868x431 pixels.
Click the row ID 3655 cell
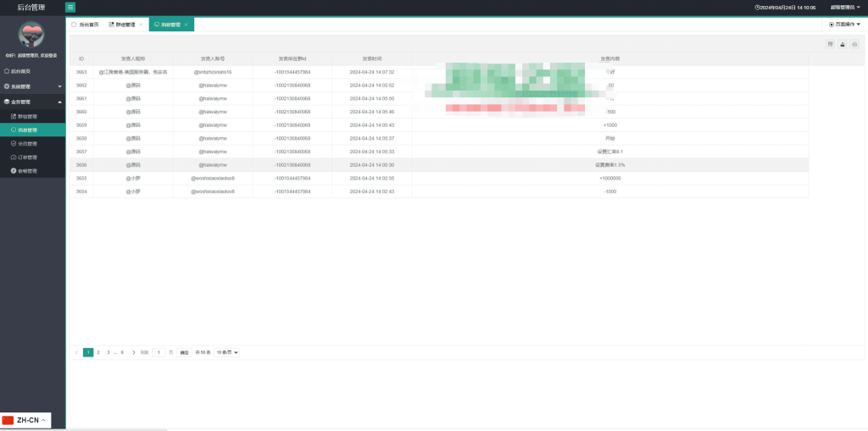coord(81,178)
